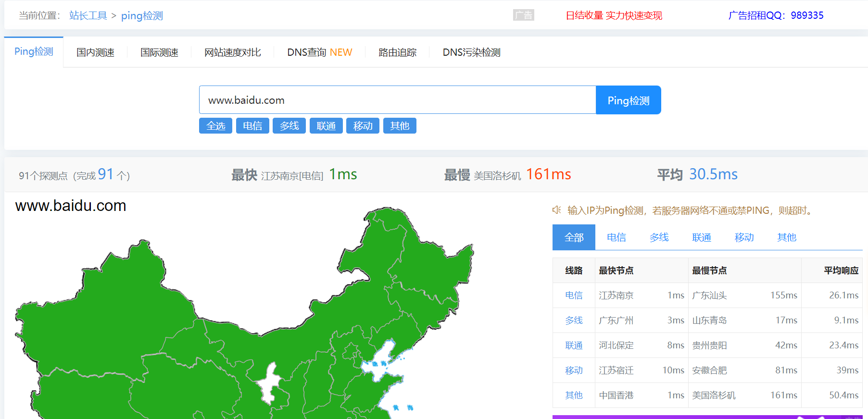Screen dimensions: 868x419
Task: Click 移动 link in the table's 线路 column
Action: tap(574, 370)
